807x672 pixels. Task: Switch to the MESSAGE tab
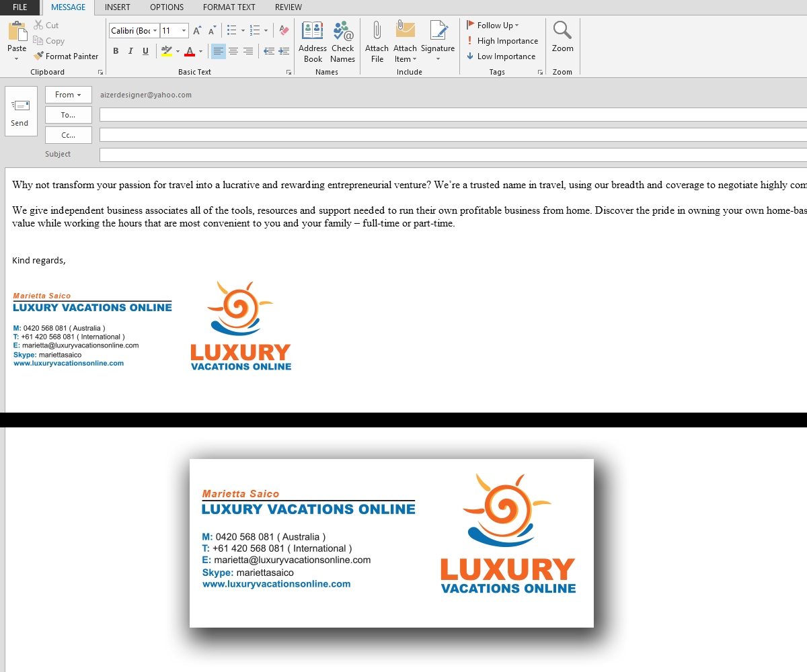coord(69,7)
